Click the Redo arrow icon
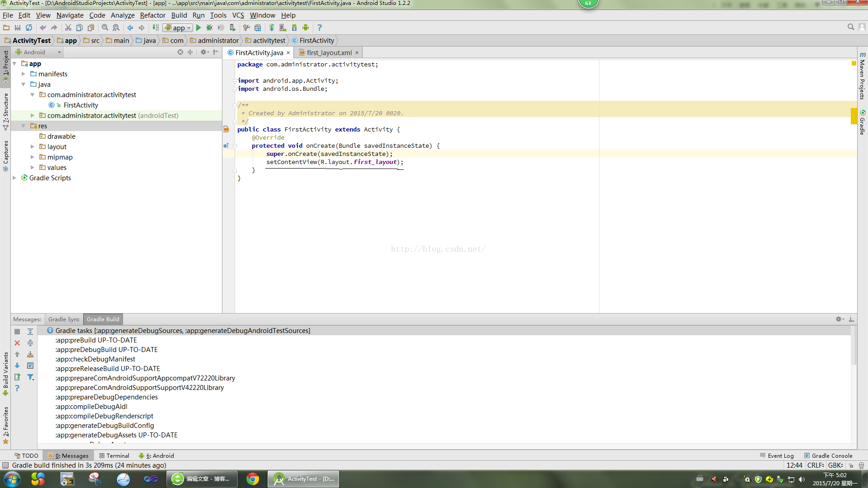This screenshot has width=868, height=488. click(x=54, y=28)
